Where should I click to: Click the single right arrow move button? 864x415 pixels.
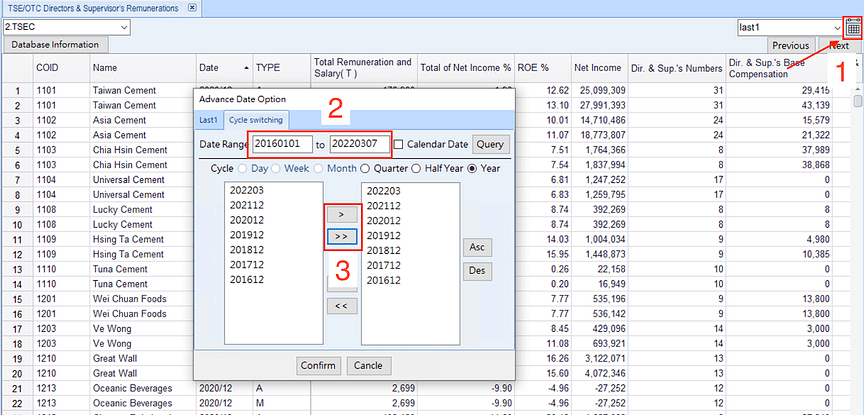[342, 214]
